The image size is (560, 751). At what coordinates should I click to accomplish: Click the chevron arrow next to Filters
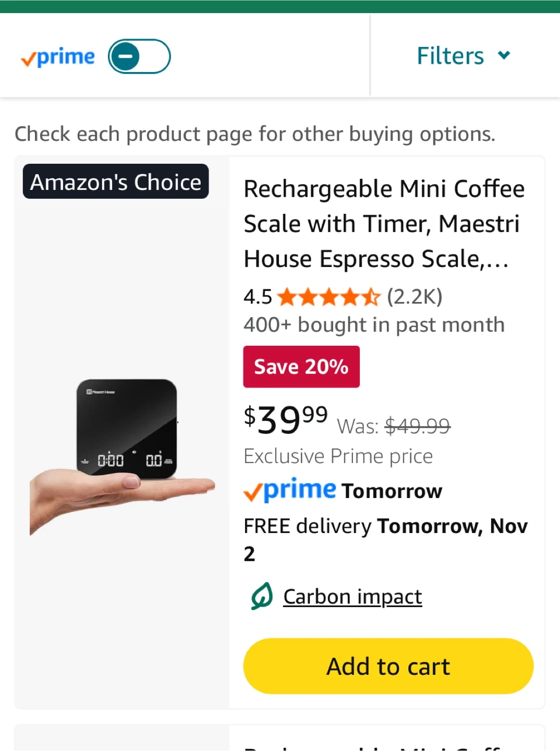tap(504, 55)
